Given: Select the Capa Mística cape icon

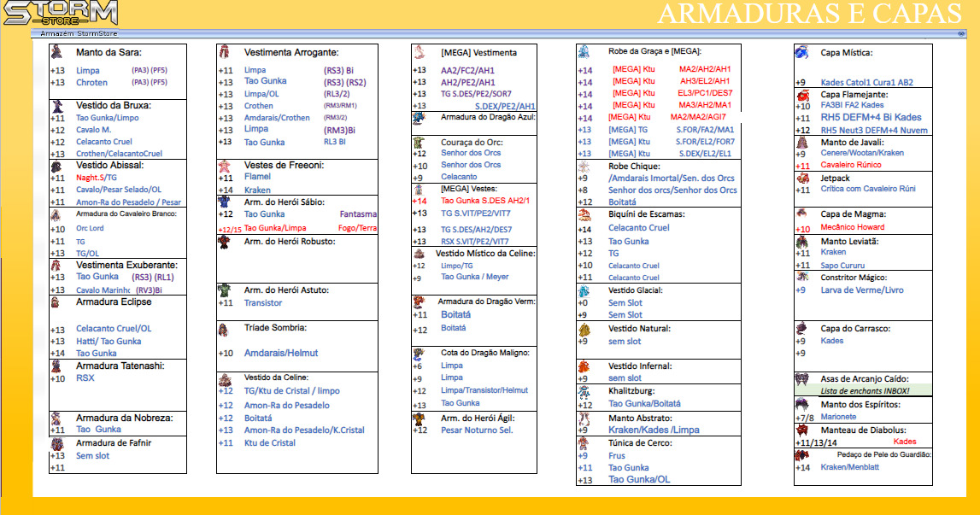Looking at the screenshot, I should (x=801, y=53).
